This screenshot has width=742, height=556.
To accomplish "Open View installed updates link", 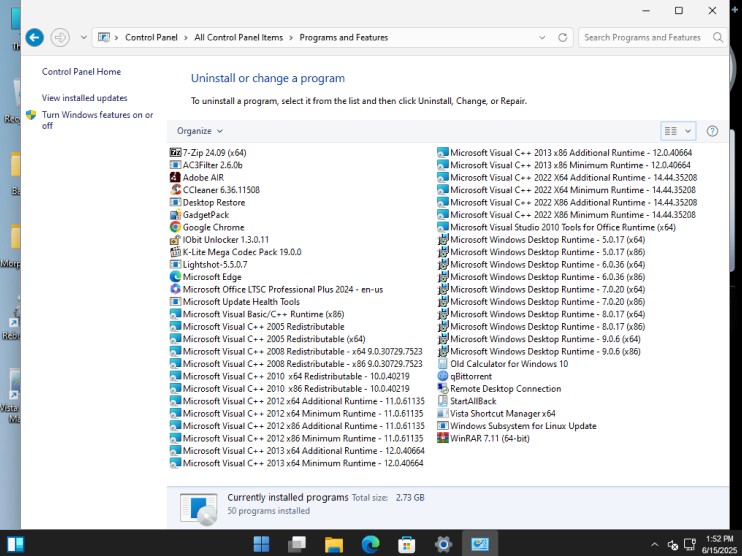I will pyautogui.click(x=85, y=98).
